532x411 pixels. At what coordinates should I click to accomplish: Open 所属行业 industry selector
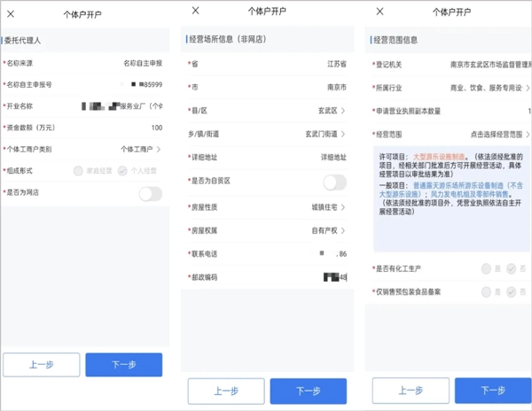click(489, 89)
